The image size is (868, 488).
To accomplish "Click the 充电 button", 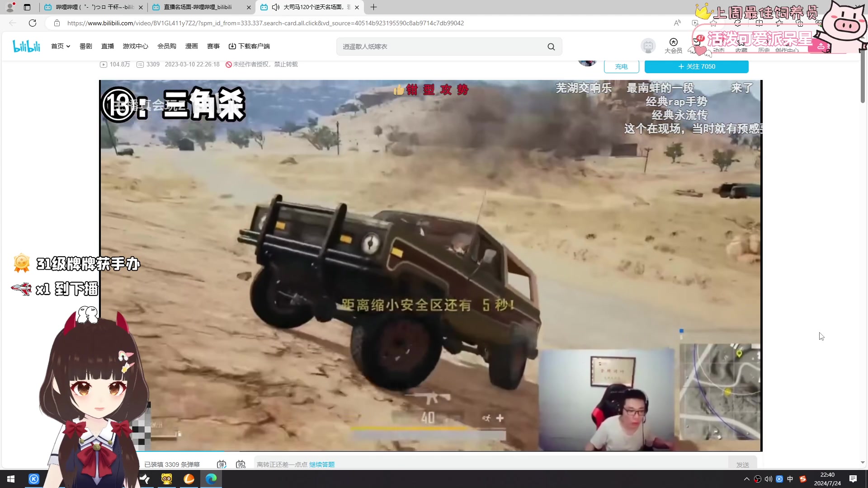I will pyautogui.click(x=622, y=66).
